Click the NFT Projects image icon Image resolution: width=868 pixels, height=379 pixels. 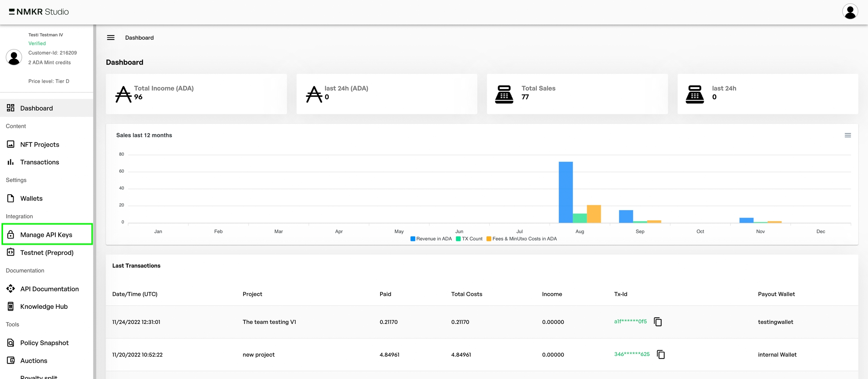pos(11,144)
